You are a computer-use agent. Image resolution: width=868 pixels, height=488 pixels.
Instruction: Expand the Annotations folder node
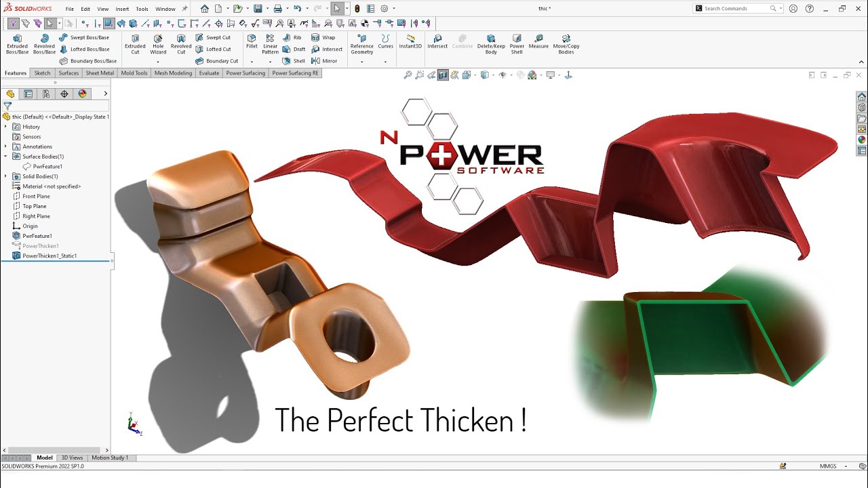coord(6,146)
